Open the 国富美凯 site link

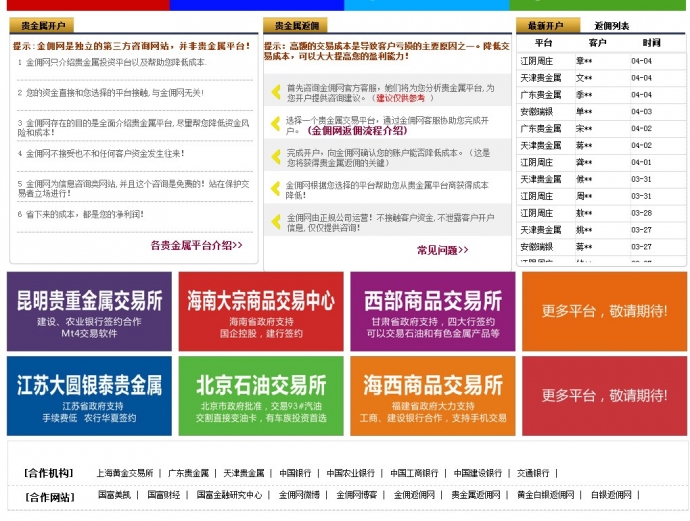(x=114, y=495)
